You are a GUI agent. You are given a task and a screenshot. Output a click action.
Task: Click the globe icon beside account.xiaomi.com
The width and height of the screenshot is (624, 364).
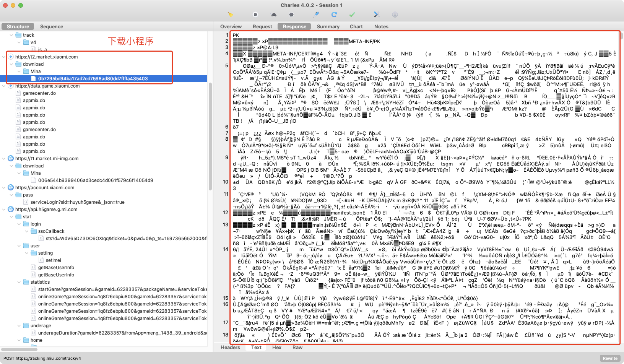click(11, 188)
